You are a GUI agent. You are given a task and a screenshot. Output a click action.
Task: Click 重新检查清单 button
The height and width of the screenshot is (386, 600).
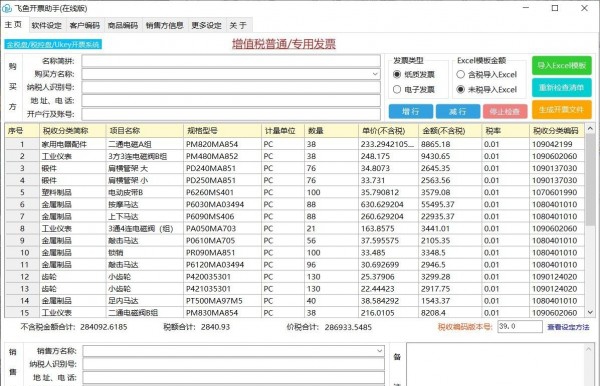point(561,88)
